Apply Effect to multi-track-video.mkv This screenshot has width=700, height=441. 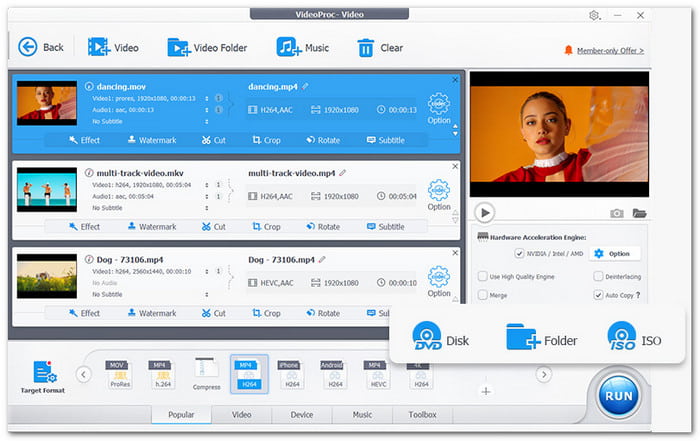84,227
